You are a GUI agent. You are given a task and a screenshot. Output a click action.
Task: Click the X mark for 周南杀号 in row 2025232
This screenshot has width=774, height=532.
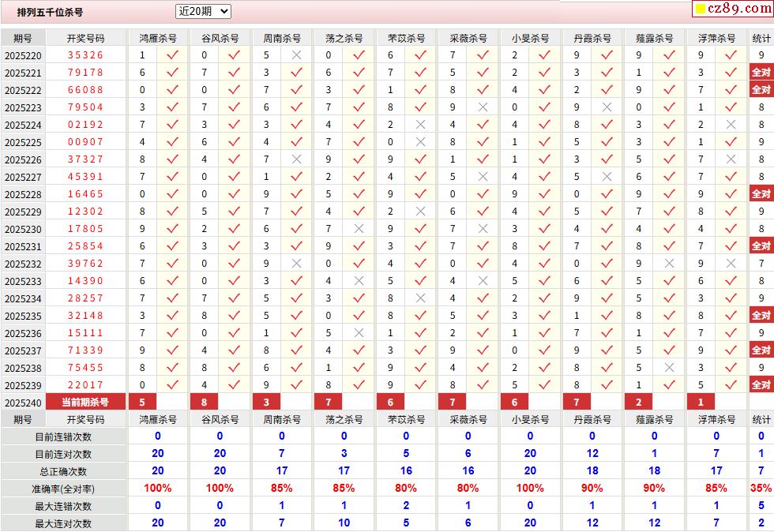(296, 264)
